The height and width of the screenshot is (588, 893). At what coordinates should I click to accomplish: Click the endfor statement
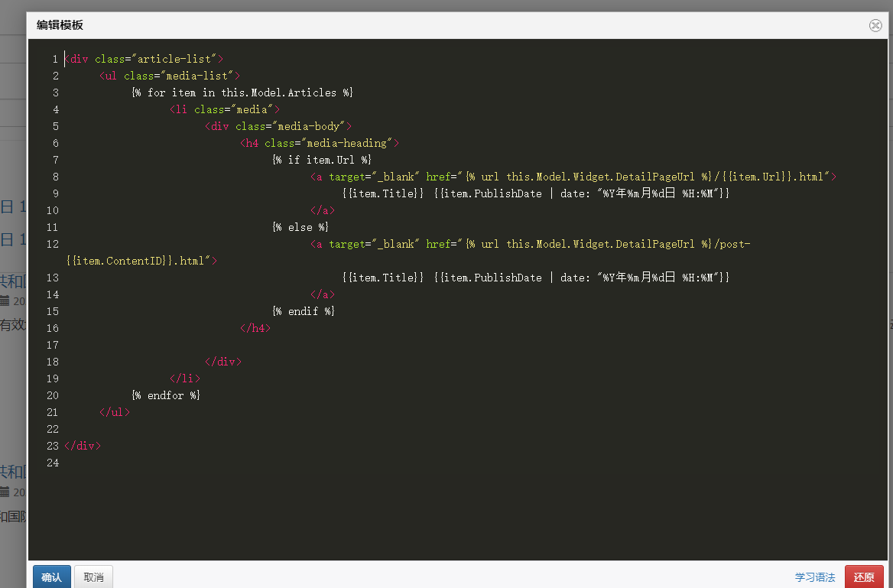(166, 395)
